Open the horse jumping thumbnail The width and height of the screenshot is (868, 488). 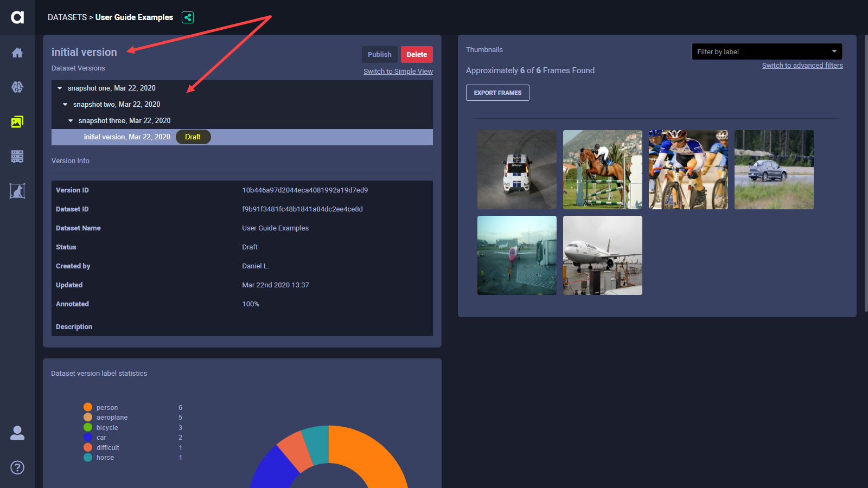pos(602,170)
